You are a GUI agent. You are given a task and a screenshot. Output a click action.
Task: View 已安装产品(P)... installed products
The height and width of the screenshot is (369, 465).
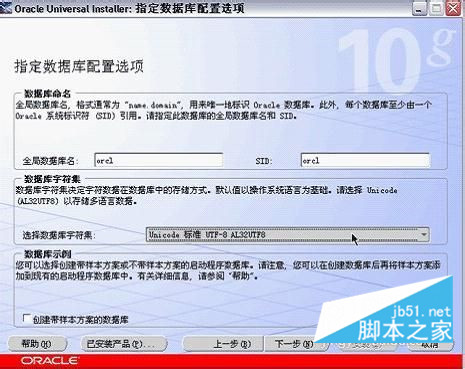click(124, 344)
